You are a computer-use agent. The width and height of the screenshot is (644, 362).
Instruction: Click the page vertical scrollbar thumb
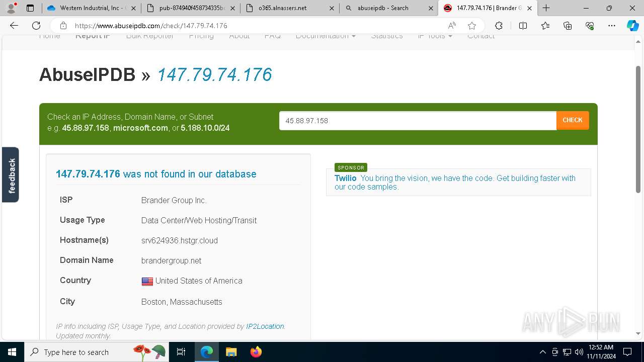point(638,129)
